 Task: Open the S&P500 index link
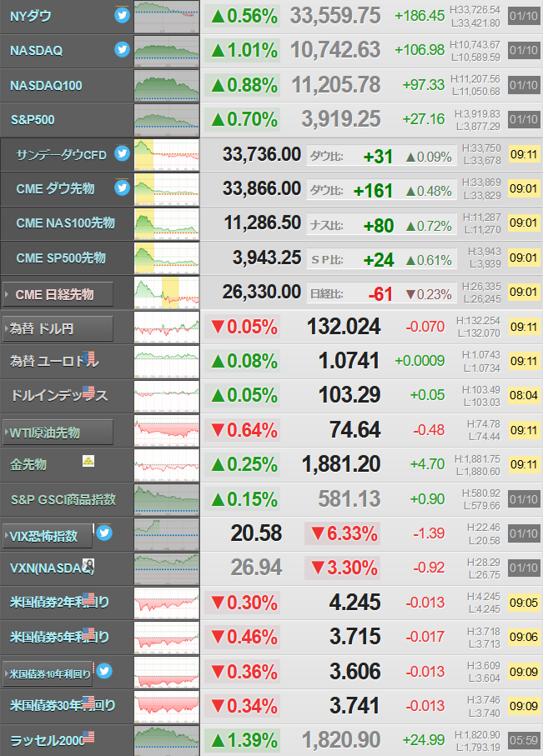[x=33, y=119]
